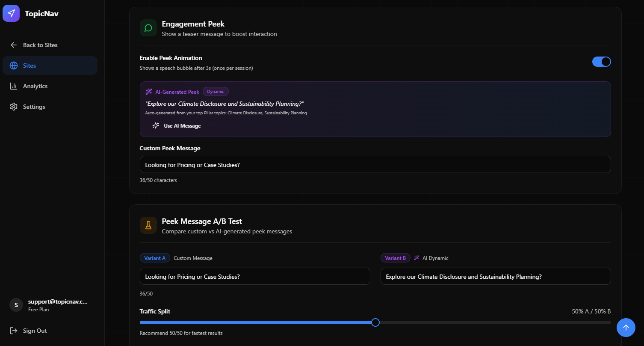Toggle Enable Peek Animation off
The image size is (644, 346).
pos(601,61)
